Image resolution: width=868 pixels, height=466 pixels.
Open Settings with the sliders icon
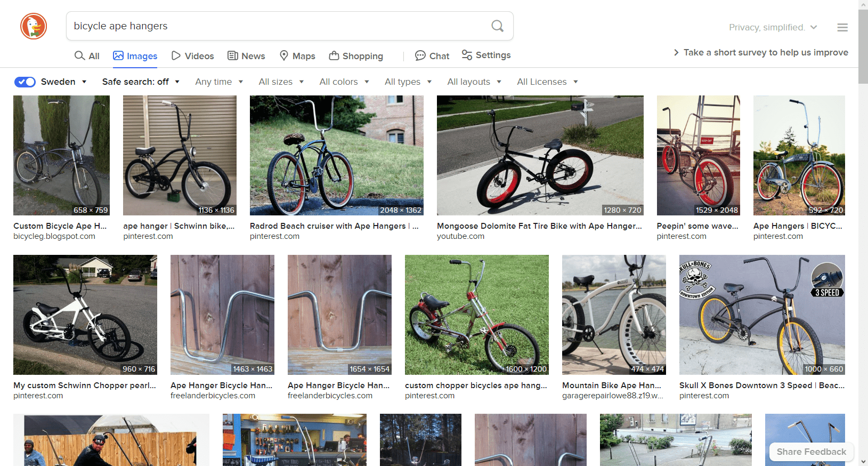pos(486,55)
